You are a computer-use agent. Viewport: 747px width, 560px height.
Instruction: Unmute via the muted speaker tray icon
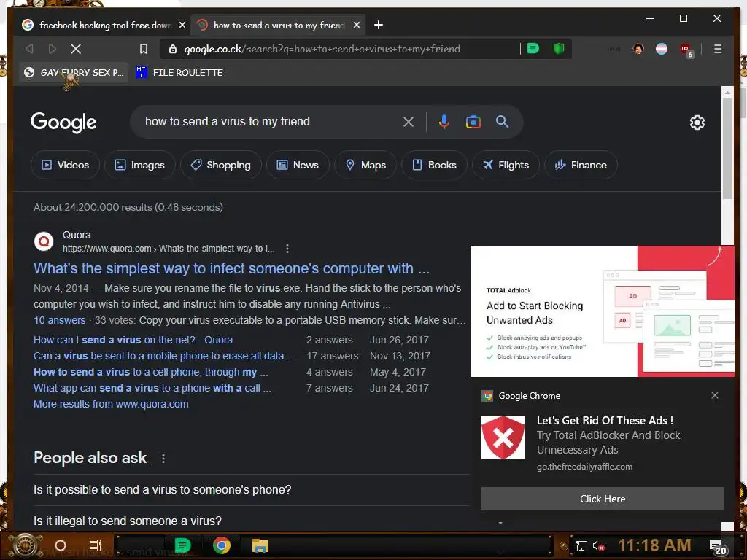(598, 545)
